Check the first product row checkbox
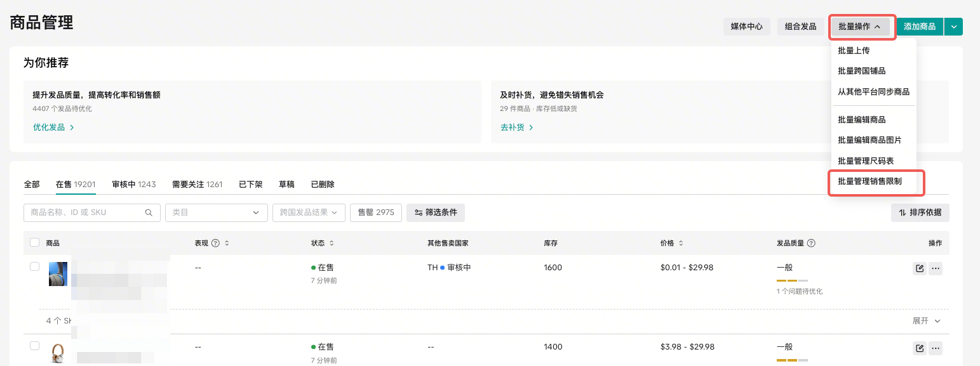The image size is (980, 366). (x=35, y=266)
